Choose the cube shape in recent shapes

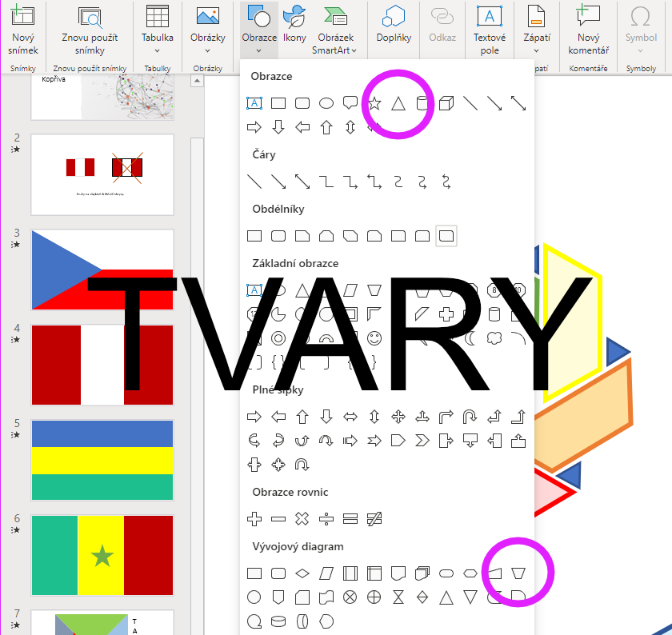point(446,103)
